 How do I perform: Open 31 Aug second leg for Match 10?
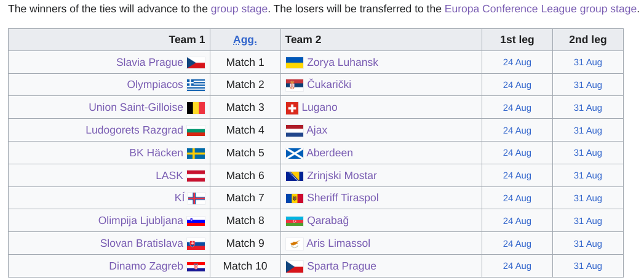[588, 266]
